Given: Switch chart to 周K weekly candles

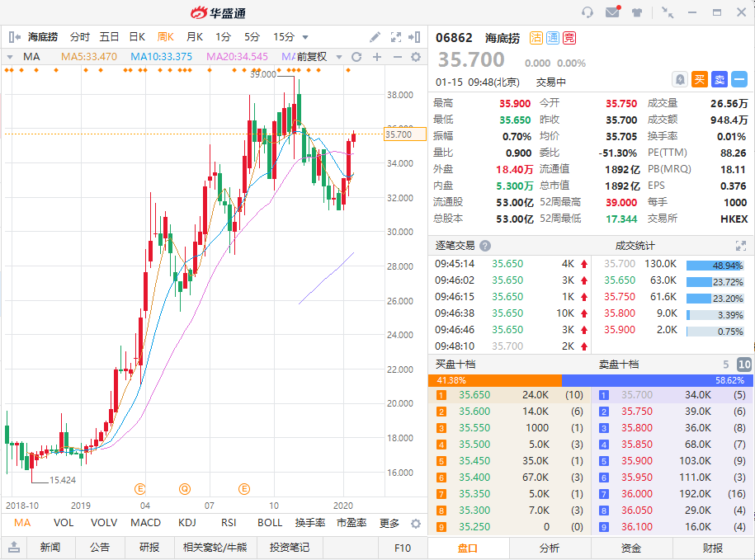Looking at the screenshot, I should [x=166, y=37].
